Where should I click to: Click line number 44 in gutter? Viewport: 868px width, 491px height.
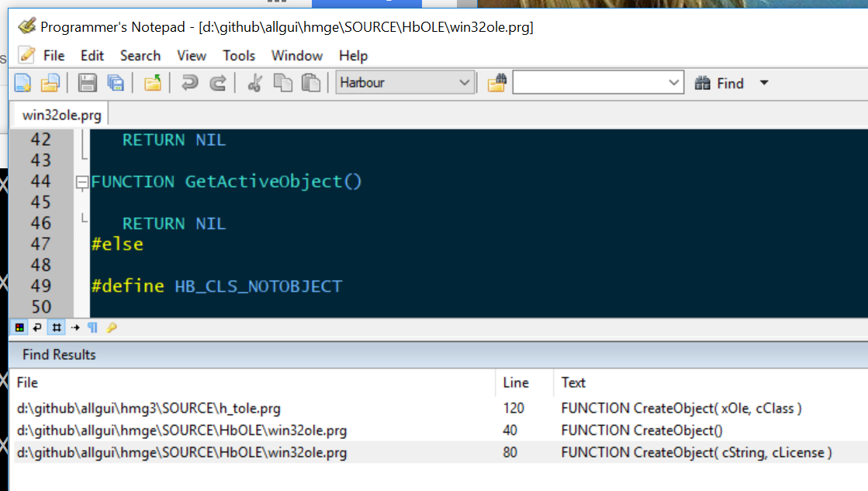[x=41, y=182]
